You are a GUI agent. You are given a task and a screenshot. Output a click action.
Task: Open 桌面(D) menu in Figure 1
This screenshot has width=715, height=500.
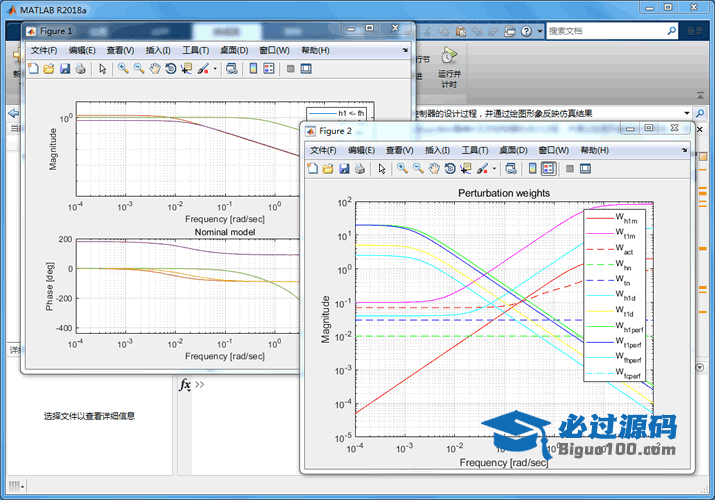[234, 50]
